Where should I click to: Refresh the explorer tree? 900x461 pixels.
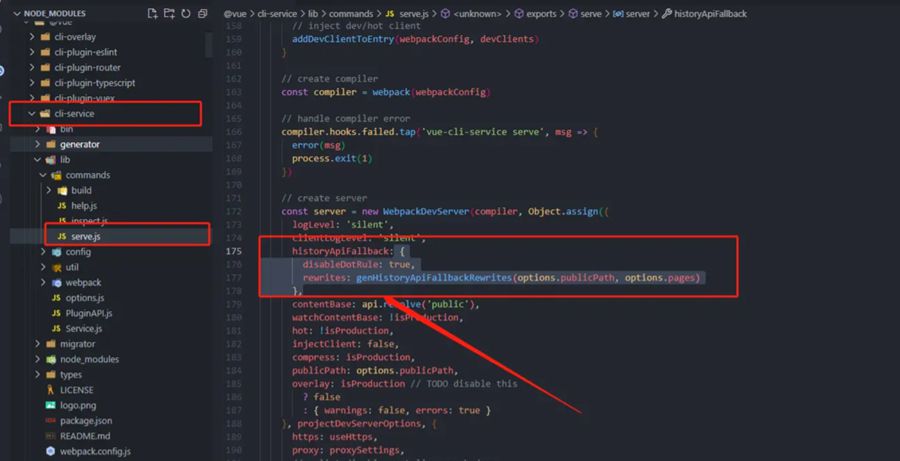(x=185, y=13)
